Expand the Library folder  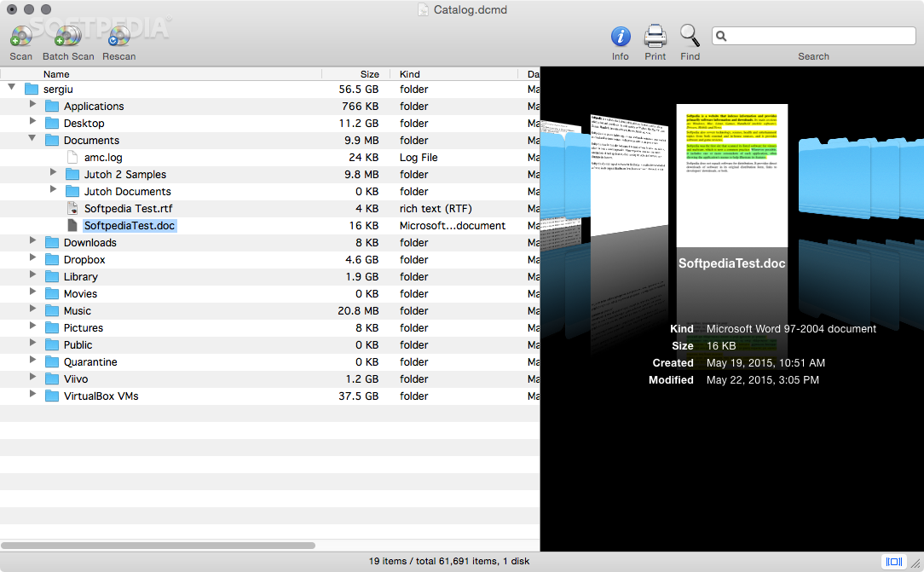tap(32, 275)
